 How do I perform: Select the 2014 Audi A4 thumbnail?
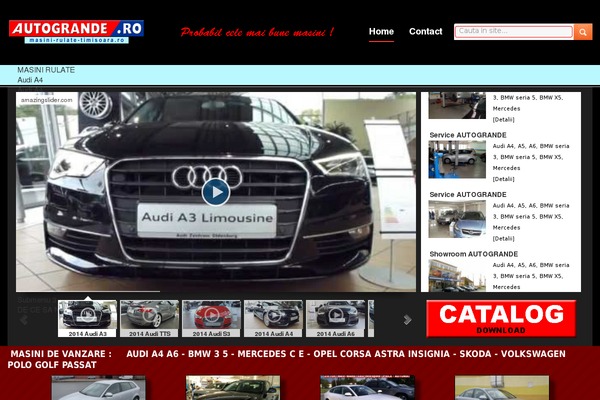click(274, 318)
